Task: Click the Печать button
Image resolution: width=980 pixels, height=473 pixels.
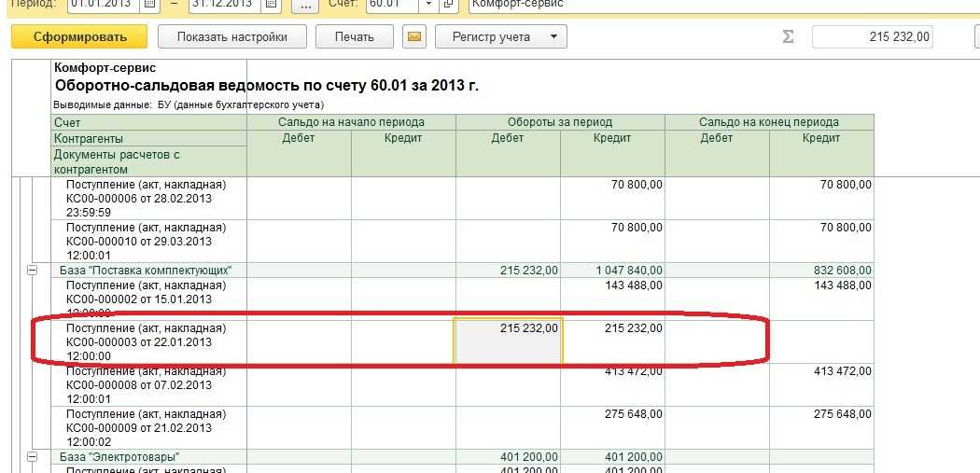Action: [x=355, y=37]
